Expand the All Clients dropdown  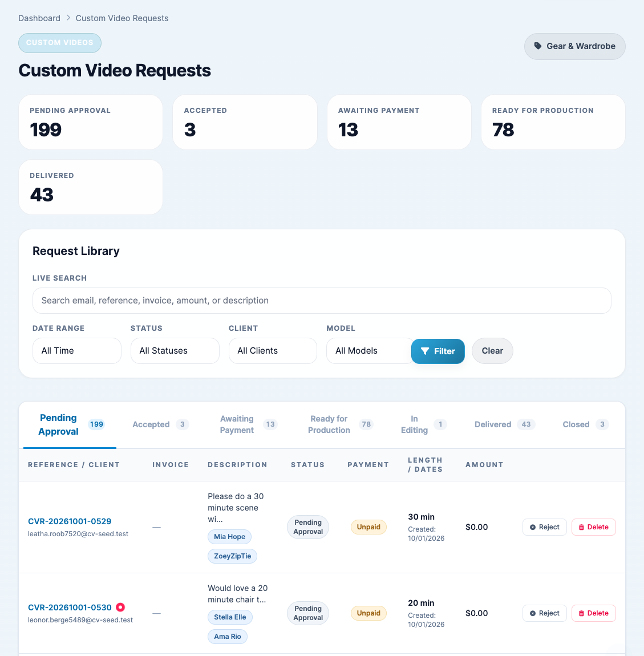273,351
